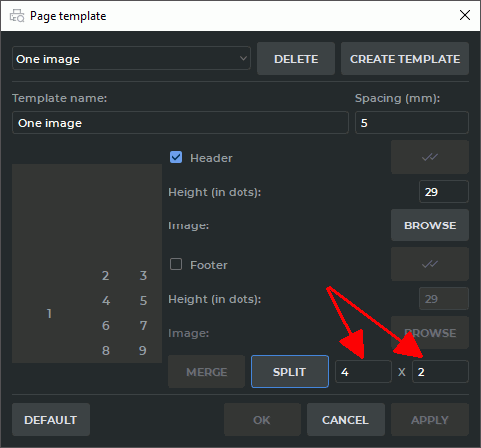Click the Header label text

pos(211,158)
